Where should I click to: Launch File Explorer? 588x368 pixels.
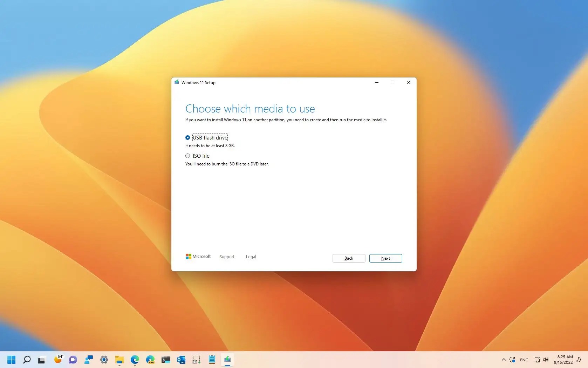(119, 360)
